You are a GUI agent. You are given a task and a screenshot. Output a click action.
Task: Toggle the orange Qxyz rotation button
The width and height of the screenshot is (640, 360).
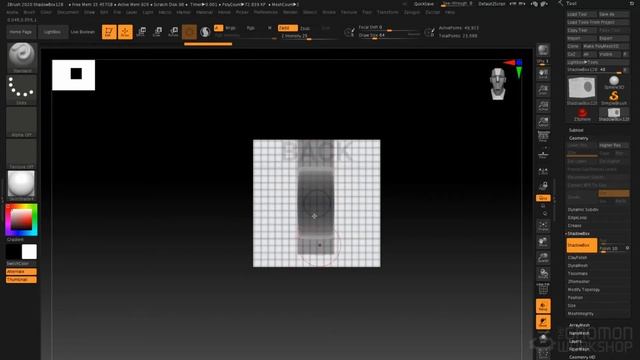tap(543, 198)
